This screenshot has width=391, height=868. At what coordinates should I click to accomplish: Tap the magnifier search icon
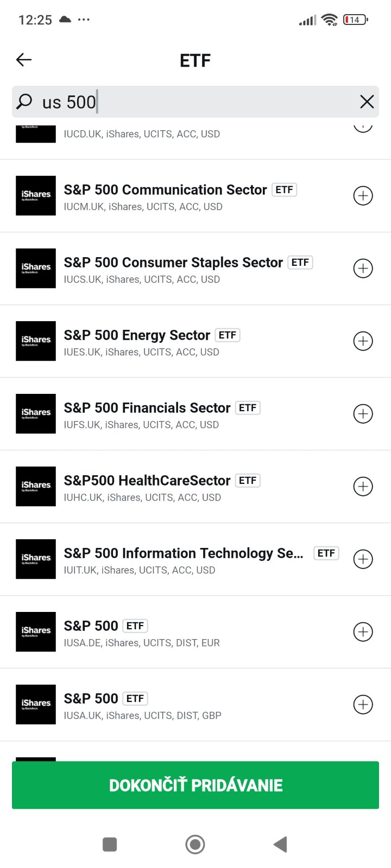click(25, 101)
